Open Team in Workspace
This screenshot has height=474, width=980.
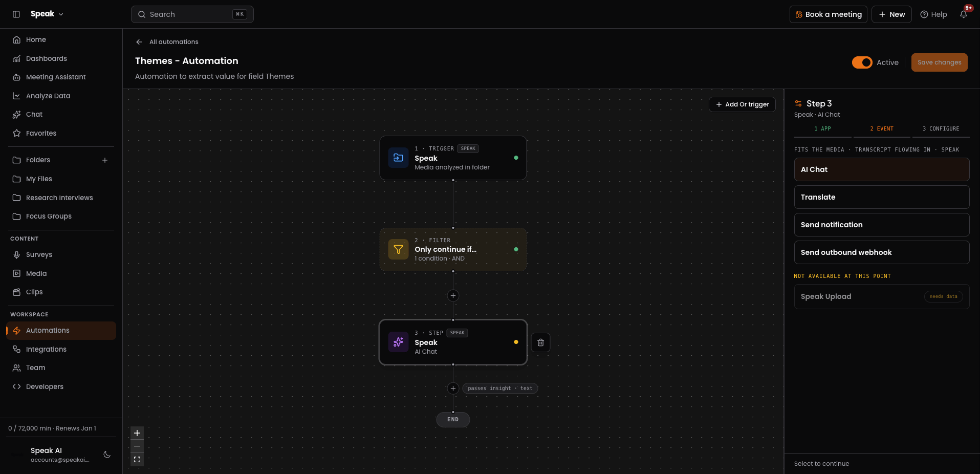(61, 368)
